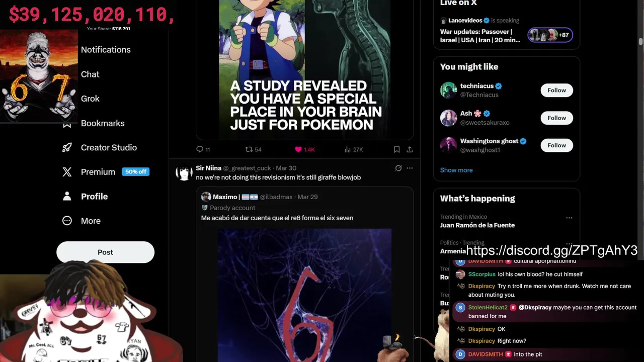Open Profile in the sidebar
The width and height of the screenshot is (644, 362).
tap(94, 197)
